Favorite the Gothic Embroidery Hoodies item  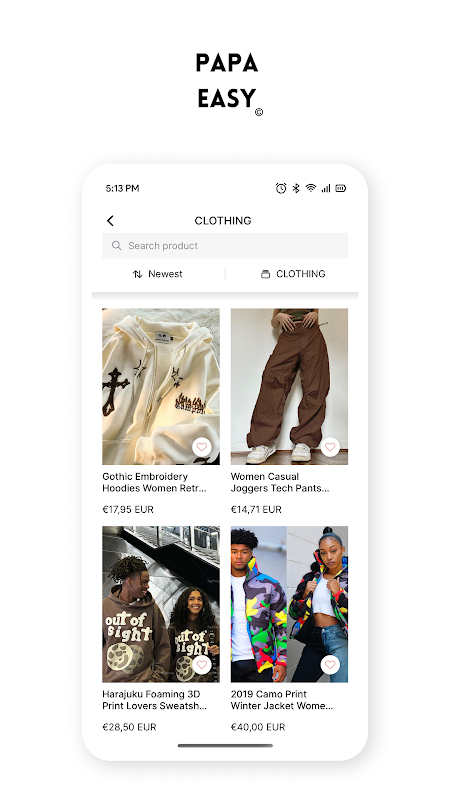pos(202,447)
